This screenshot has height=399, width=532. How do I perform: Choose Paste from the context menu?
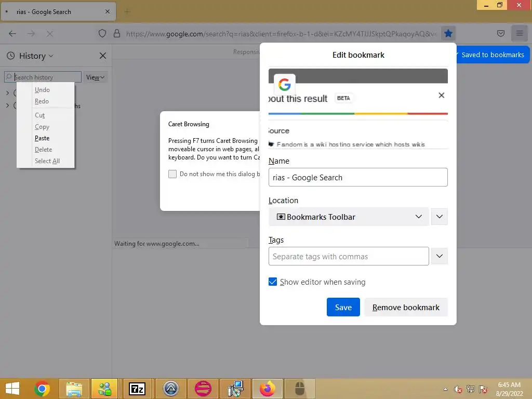coord(42,138)
